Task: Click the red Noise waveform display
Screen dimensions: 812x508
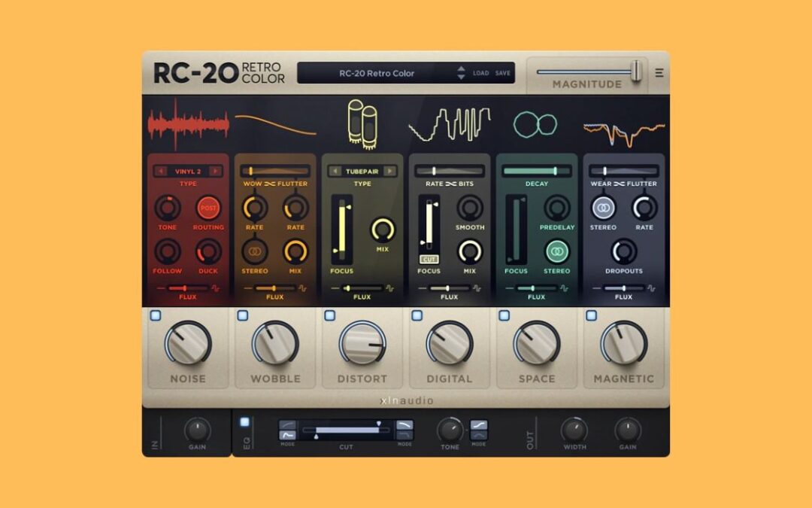Action: [188, 124]
